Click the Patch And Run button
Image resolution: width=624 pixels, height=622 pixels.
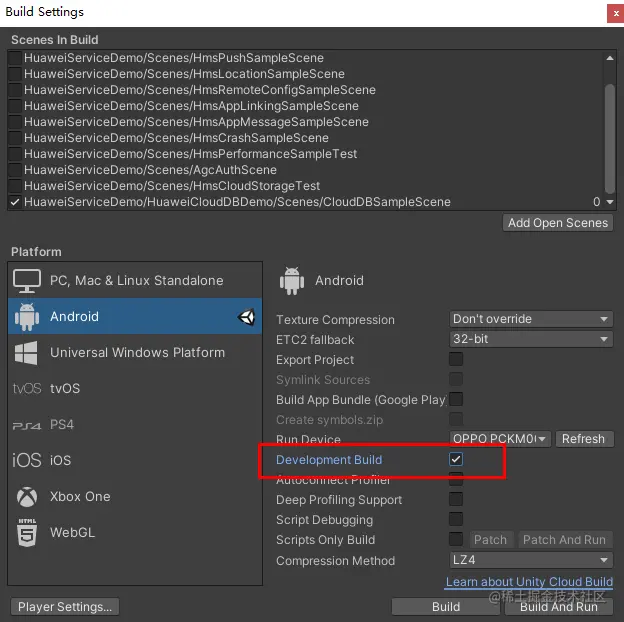pos(564,540)
